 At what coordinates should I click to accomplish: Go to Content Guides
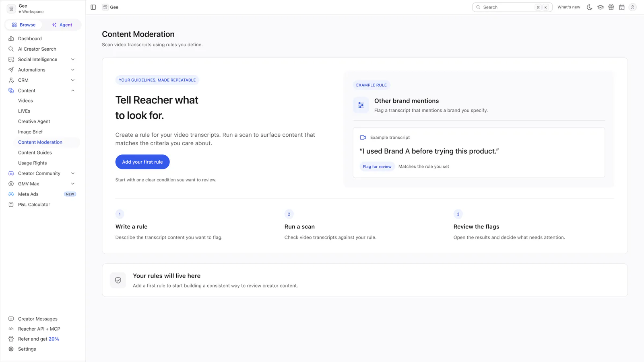(35, 153)
